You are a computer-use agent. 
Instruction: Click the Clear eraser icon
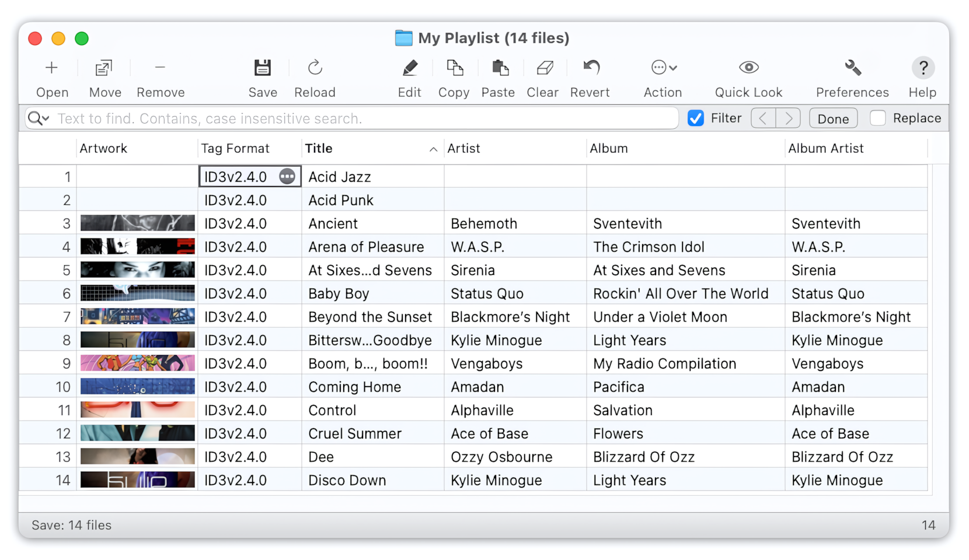(545, 68)
